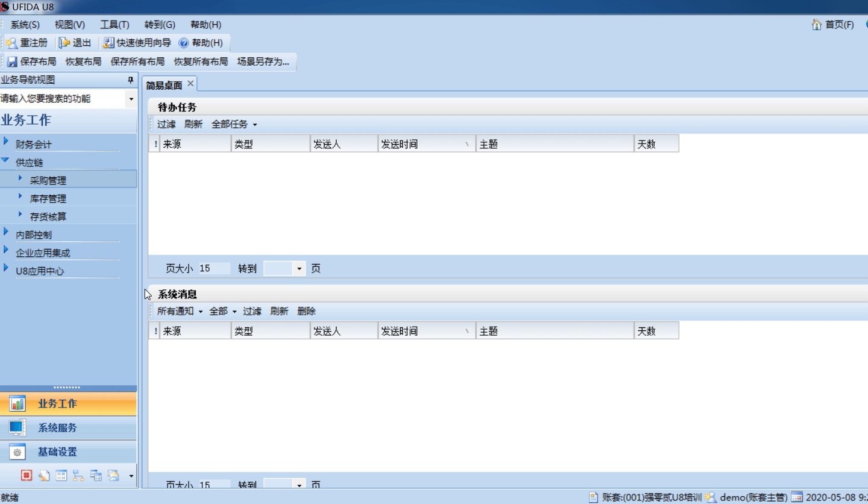Viewport: 868px width, 504px height.
Task: Click 刷新 in the 系统消息 toolbar
Action: click(x=279, y=312)
